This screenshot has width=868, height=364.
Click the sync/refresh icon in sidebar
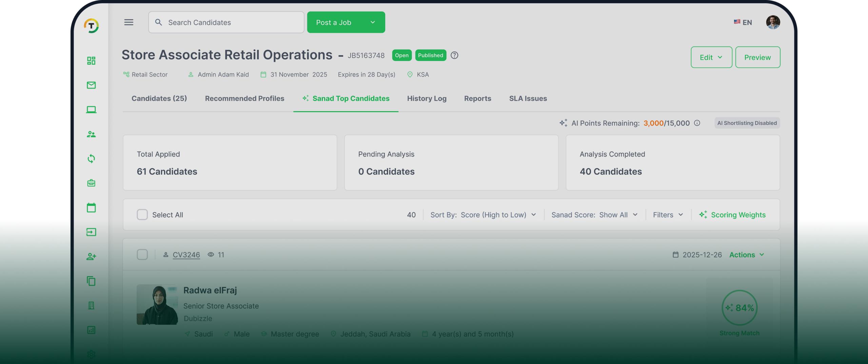[91, 158]
